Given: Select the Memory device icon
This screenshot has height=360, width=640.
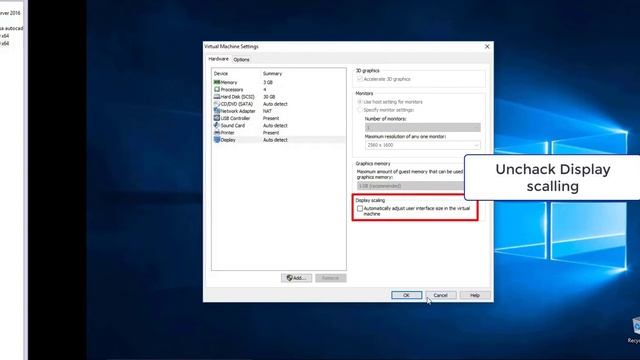Looking at the screenshot, I should [x=217, y=82].
